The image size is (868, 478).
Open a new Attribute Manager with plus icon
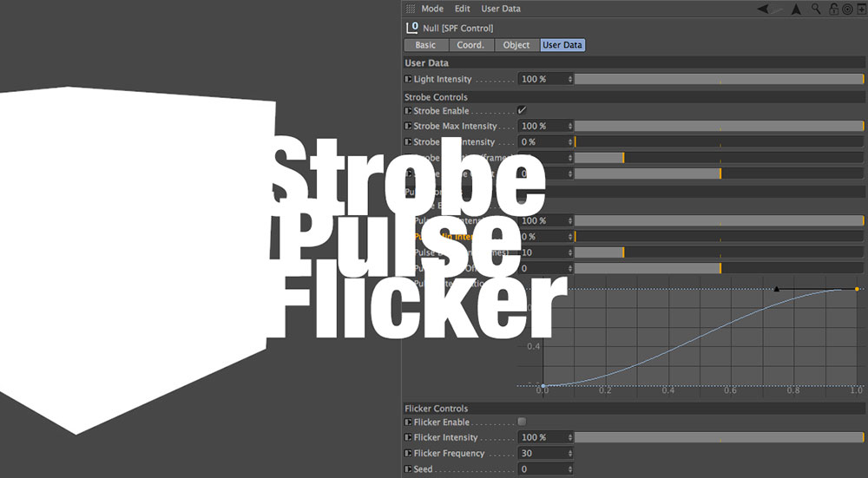tap(861, 9)
